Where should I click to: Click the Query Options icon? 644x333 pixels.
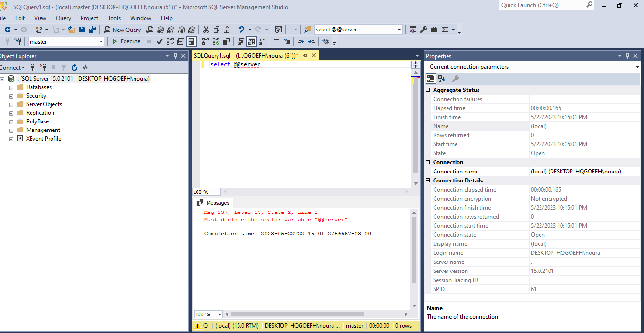tap(181, 41)
